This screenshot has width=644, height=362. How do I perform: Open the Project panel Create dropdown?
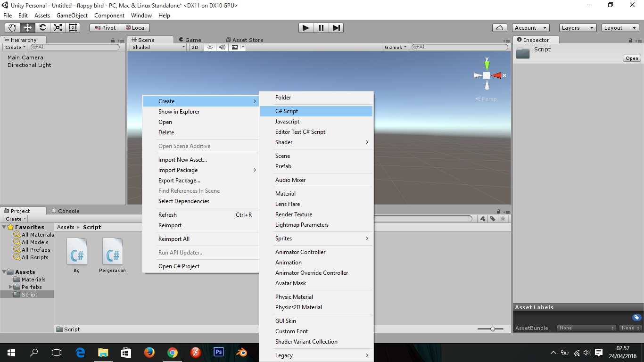coord(16,219)
